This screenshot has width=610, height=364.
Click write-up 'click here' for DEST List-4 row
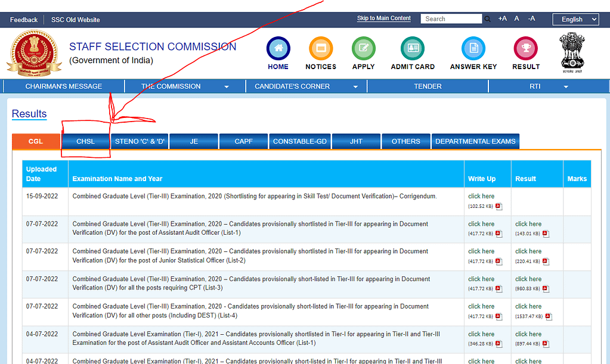click(481, 306)
